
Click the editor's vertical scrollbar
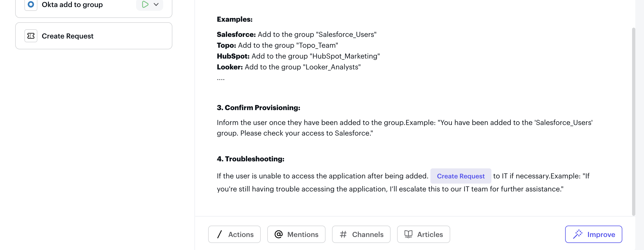(x=633, y=121)
